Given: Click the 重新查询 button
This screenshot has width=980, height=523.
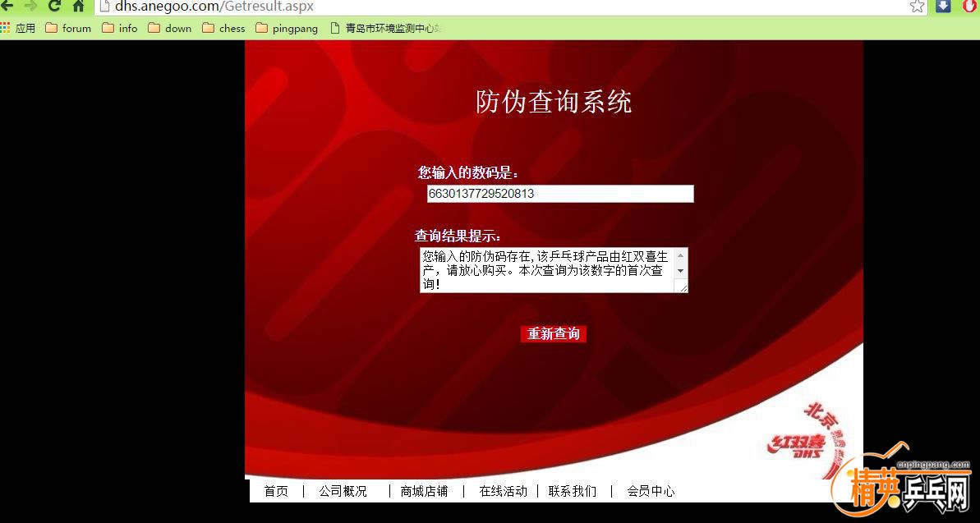Looking at the screenshot, I should [553, 333].
